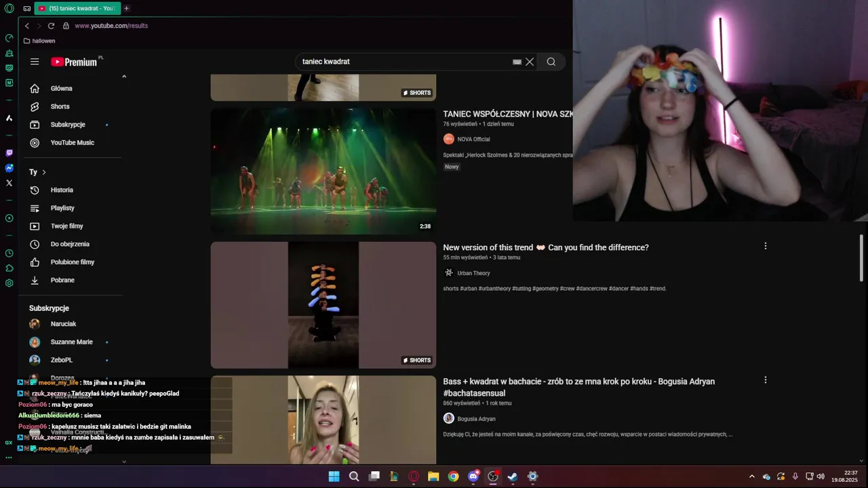This screenshot has width=868, height=488.
Task: Show hidden system tray icons
Action: tap(751, 476)
